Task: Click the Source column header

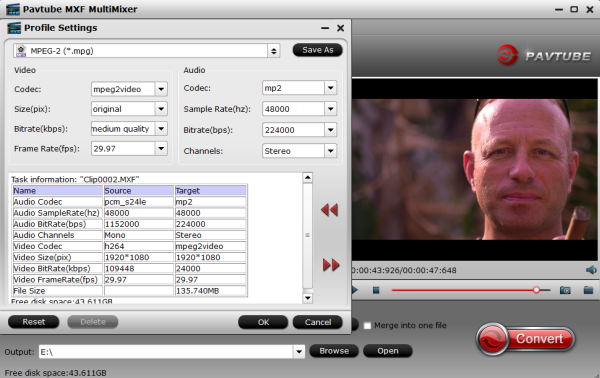Action: click(x=139, y=191)
